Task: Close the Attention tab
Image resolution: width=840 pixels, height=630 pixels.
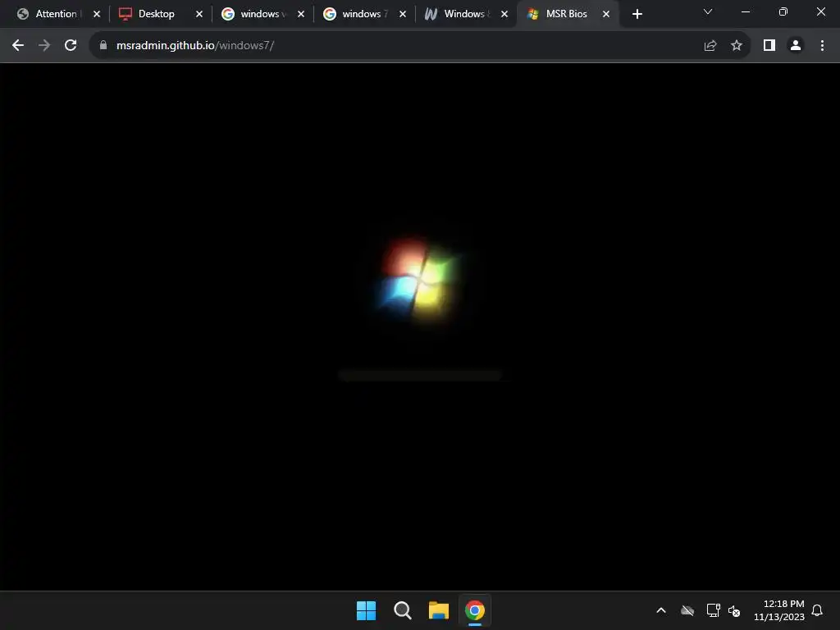Action: click(x=97, y=14)
